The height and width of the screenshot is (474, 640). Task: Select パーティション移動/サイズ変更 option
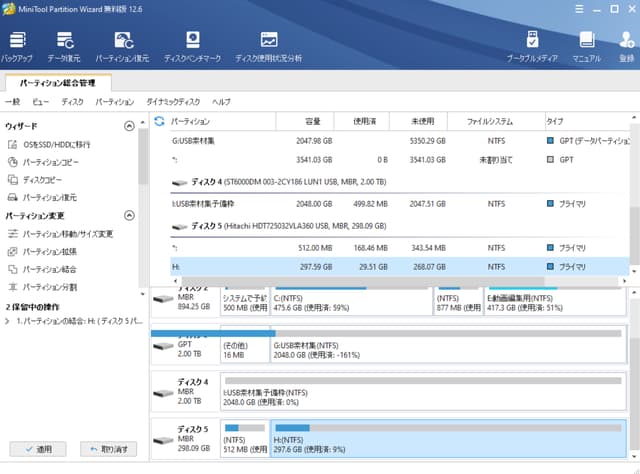(x=60, y=234)
